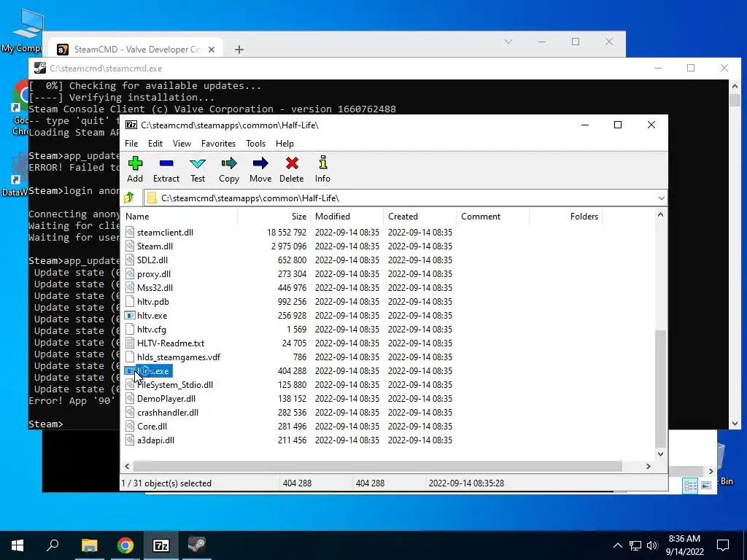Click the 7-Zip taskbar icon

[x=161, y=545]
